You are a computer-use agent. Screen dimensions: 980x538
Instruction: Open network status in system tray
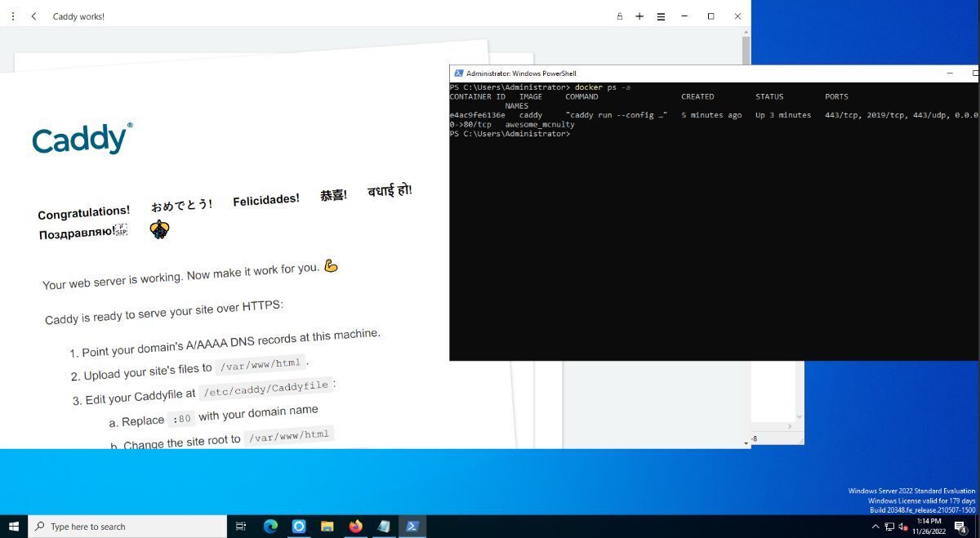click(x=889, y=527)
